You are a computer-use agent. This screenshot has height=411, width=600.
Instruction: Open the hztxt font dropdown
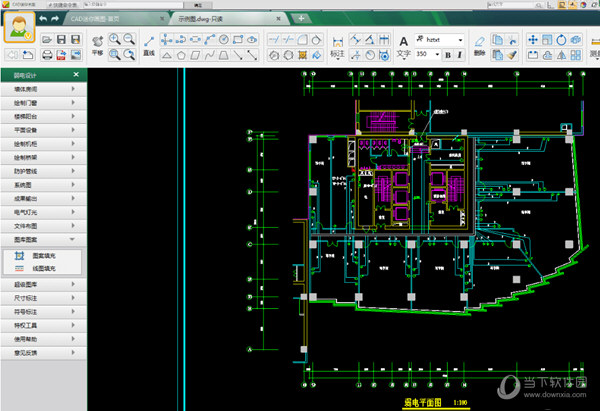[440, 39]
